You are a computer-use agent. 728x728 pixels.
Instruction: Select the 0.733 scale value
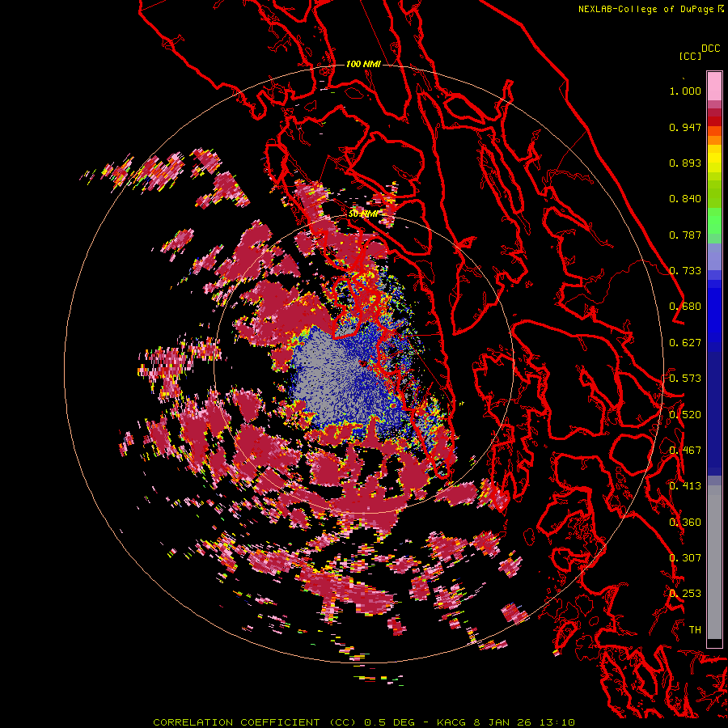685,271
